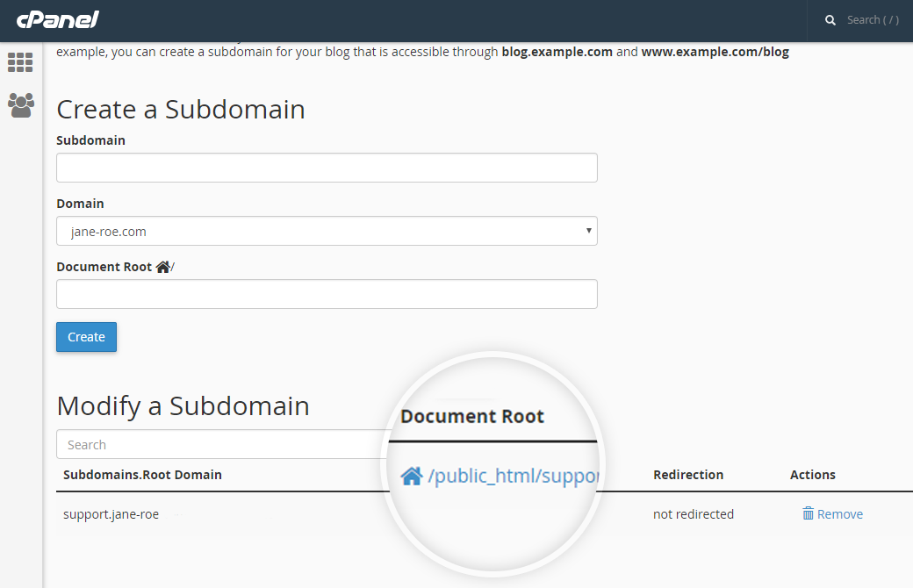Select the support.jane-roe subdomain entry
The image size is (913, 588).
pos(111,514)
